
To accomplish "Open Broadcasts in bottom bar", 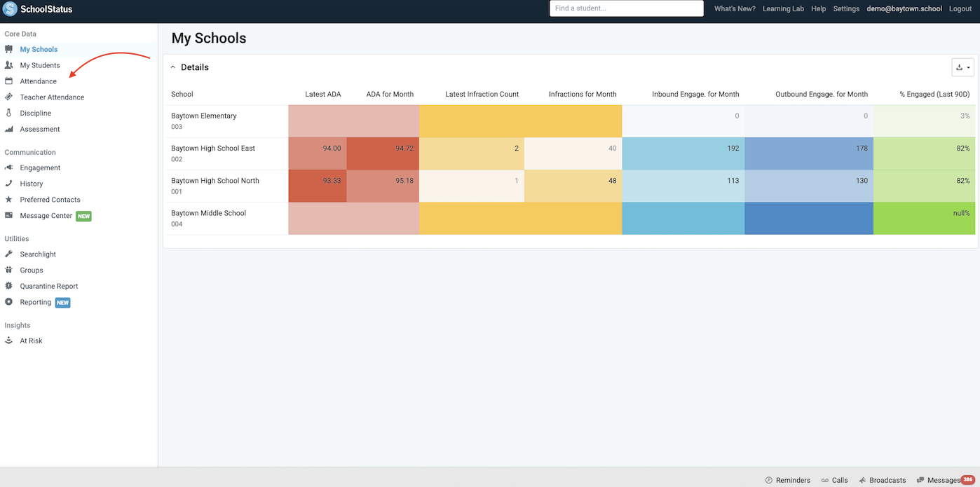I will click(887, 480).
